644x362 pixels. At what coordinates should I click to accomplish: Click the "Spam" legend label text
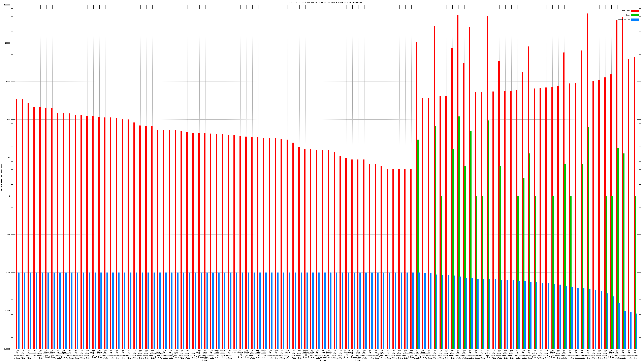coord(628,15)
